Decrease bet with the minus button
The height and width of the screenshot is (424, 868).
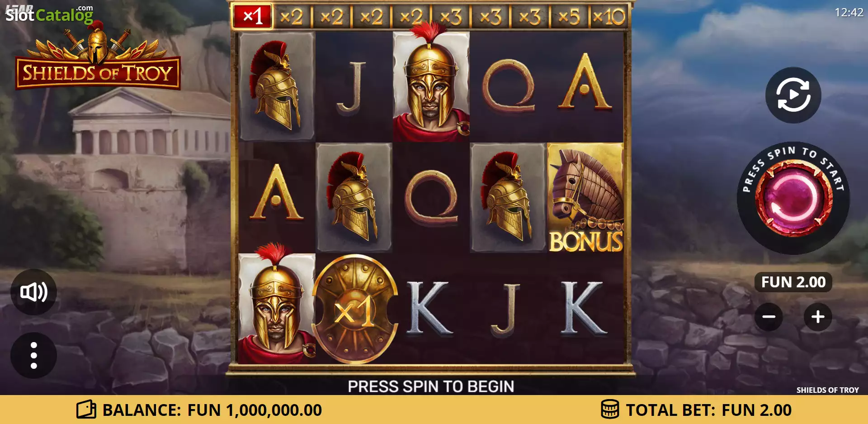click(x=769, y=317)
